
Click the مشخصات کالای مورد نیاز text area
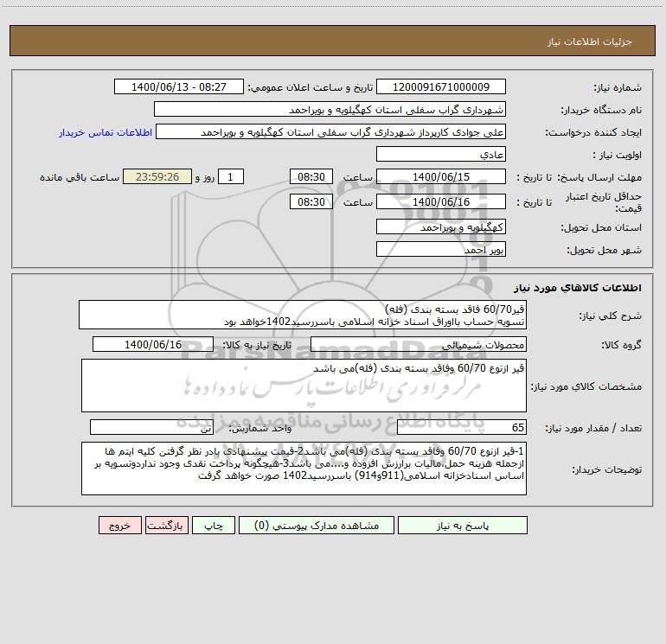(304, 386)
